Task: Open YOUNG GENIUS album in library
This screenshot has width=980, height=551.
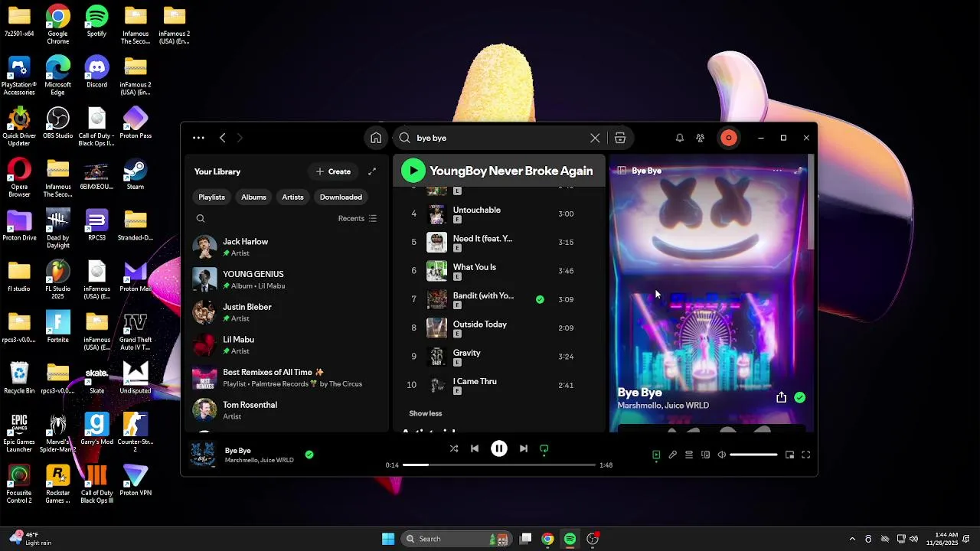Action: tap(285, 280)
